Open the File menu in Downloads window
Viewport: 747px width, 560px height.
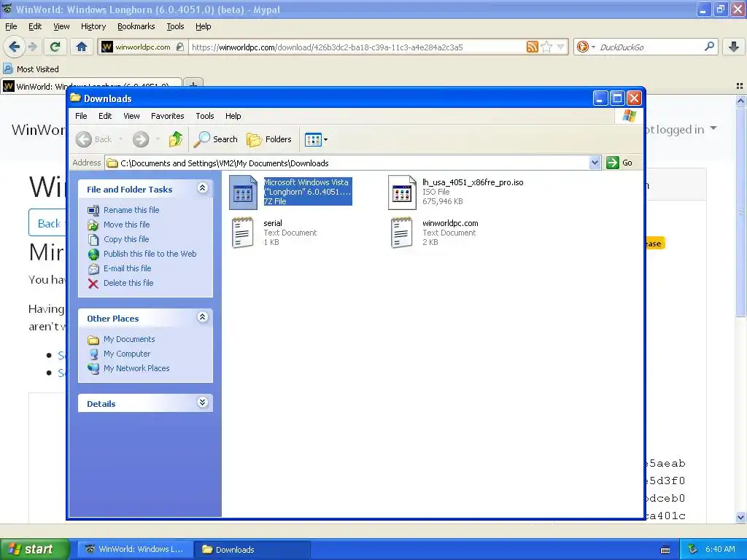click(81, 116)
